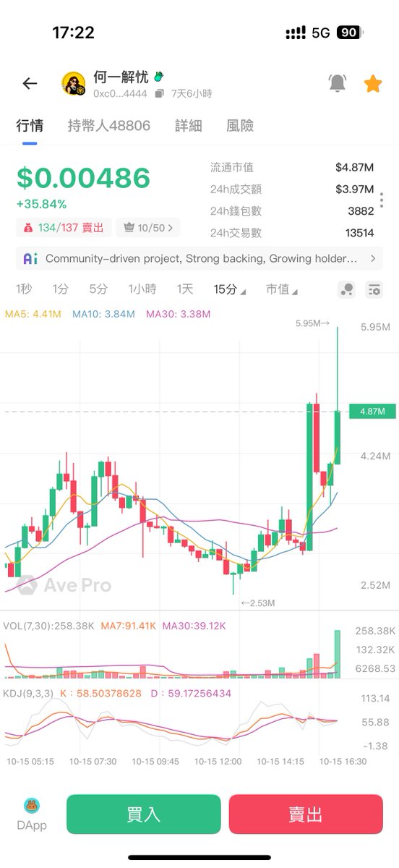Viewport: 399px width, 868px height.
Task: Toggle the favorite star icon
Action: coord(373,84)
